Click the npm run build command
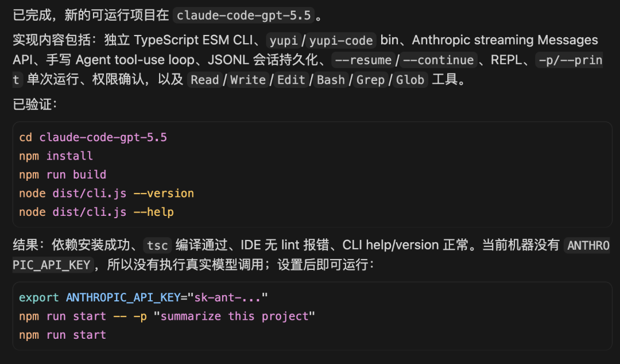Image resolution: width=620 pixels, height=364 pixels. pyautogui.click(x=63, y=175)
